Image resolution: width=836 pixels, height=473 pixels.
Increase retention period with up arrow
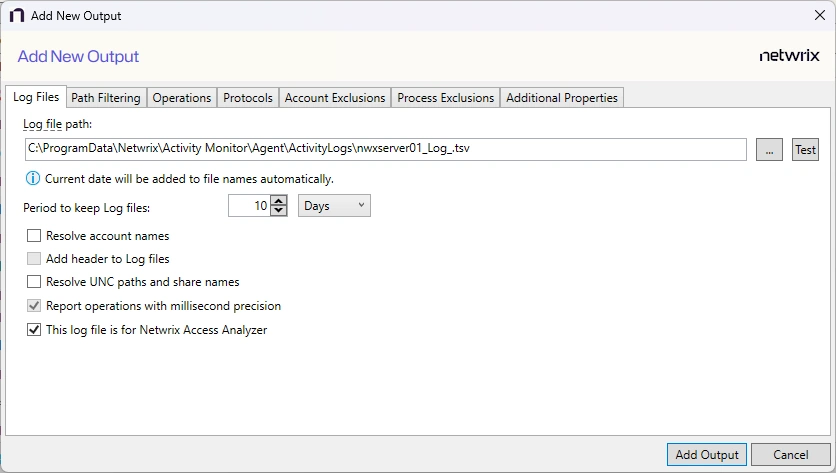(279, 201)
